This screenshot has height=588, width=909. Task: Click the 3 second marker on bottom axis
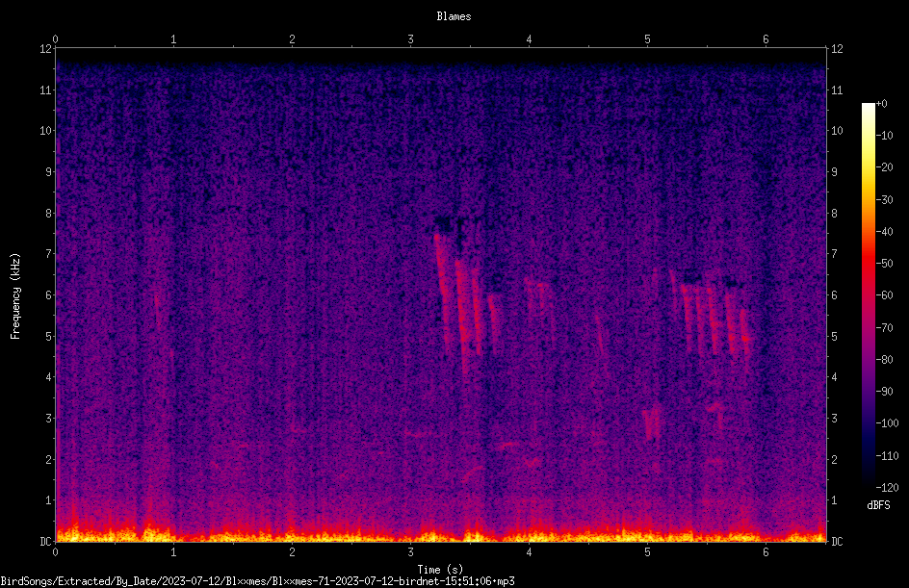tap(410, 552)
